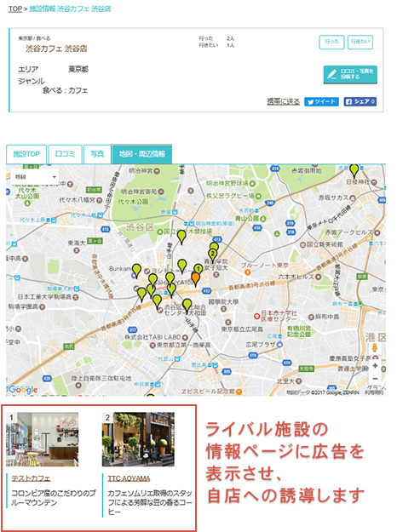This screenshot has width=397, height=532.
Task: Click the orange map marker pin
Action: coord(195,279)
